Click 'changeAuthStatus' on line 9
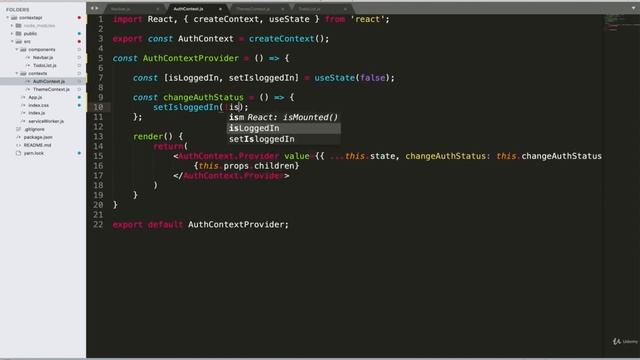Image resolution: width=640 pixels, height=360 pixels. pos(203,98)
